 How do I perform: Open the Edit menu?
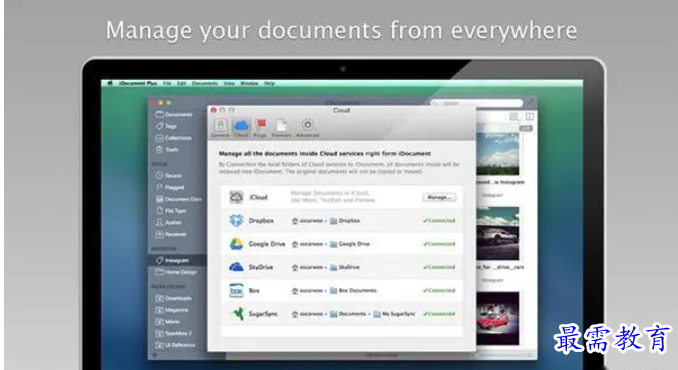pyautogui.click(x=181, y=83)
